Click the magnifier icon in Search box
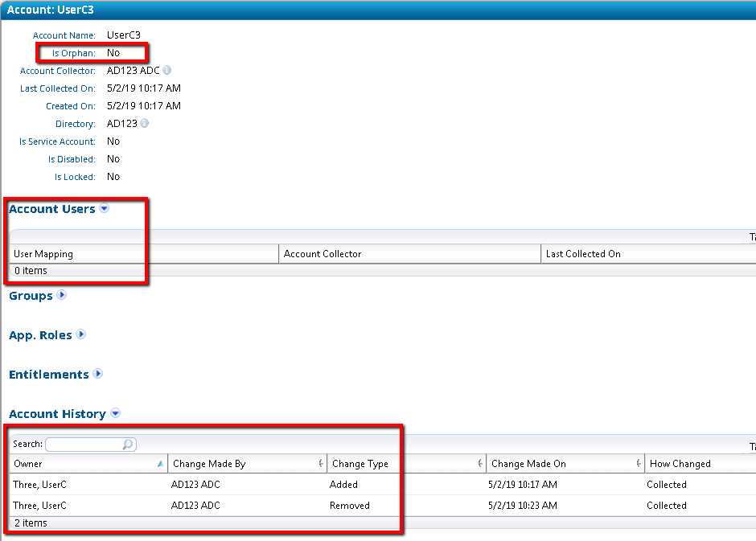Viewport: 756px width, 541px height. pyautogui.click(x=127, y=445)
